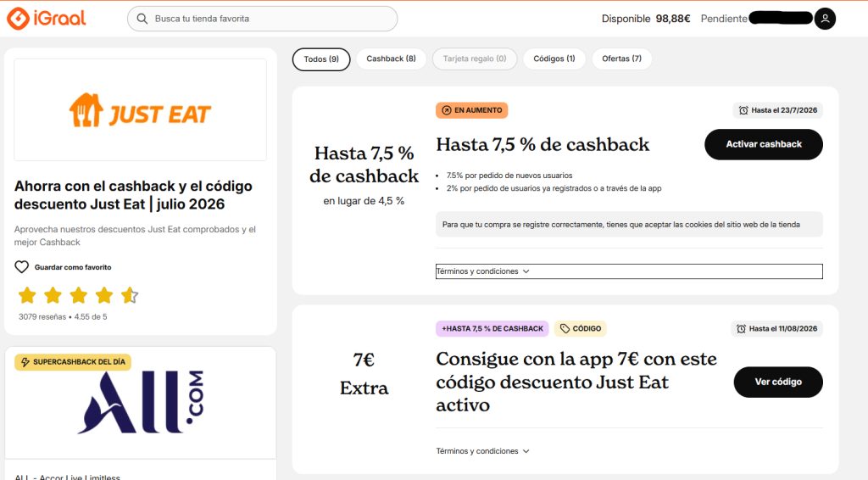Click '7.5% por pedido de nuevos usuarios' text

click(x=509, y=176)
